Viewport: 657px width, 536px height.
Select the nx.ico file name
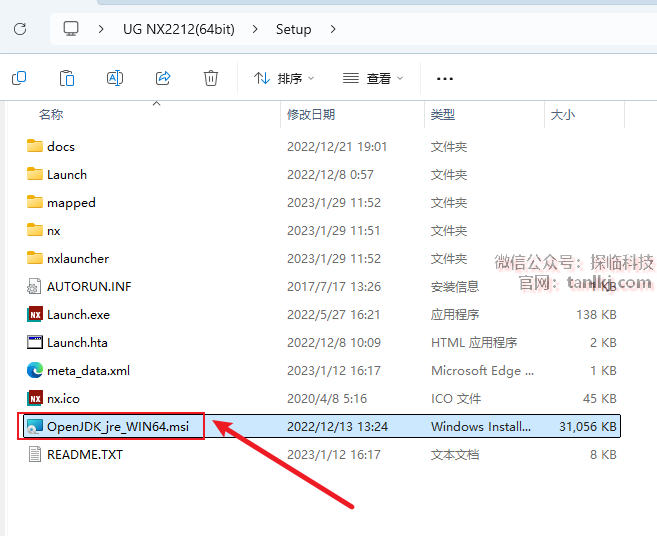click(x=63, y=399)
